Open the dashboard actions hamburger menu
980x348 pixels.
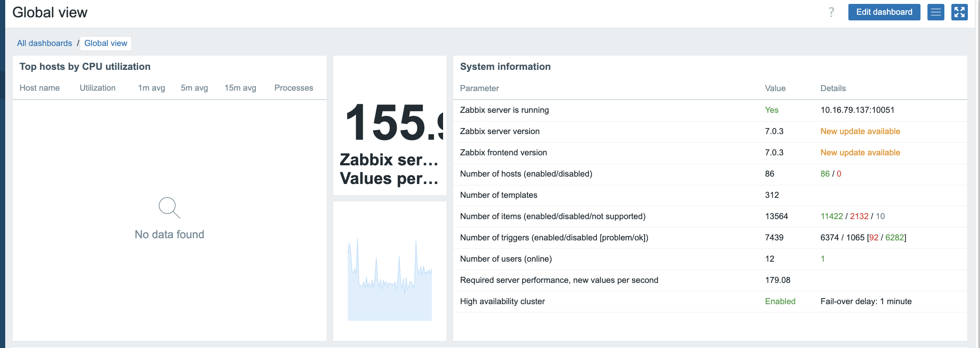(x=936, y=12)
